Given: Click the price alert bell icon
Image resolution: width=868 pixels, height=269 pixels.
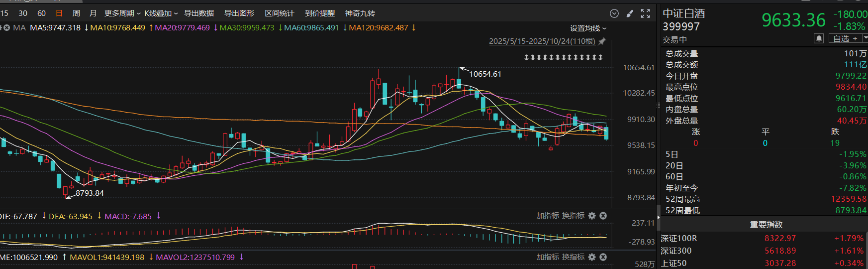Looking at the screenshot, I should click(x=819, y=38).
